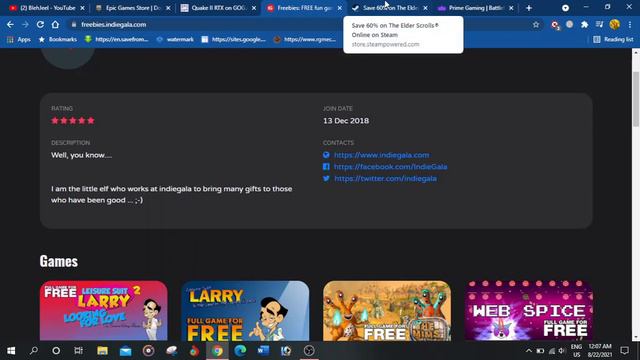Open the browser home page
Image resolution: width=640 pixels, height=360 pixels.
coord(55,24)
